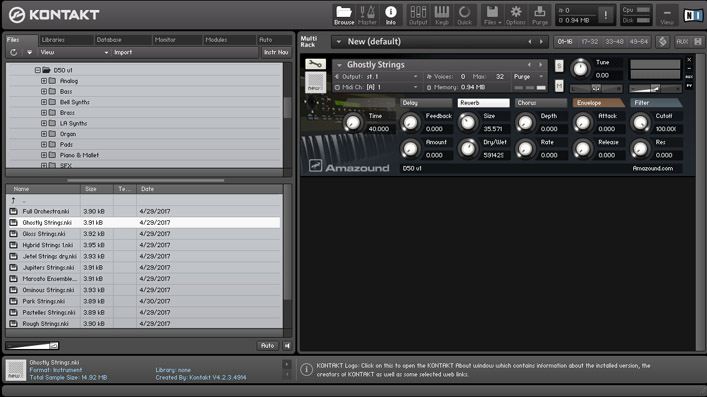
Task: Click the panic exclamation button
Action: 606,15
